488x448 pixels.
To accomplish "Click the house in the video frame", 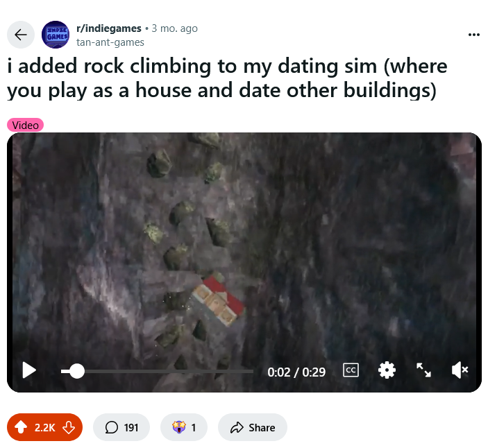I will point(219,300).
